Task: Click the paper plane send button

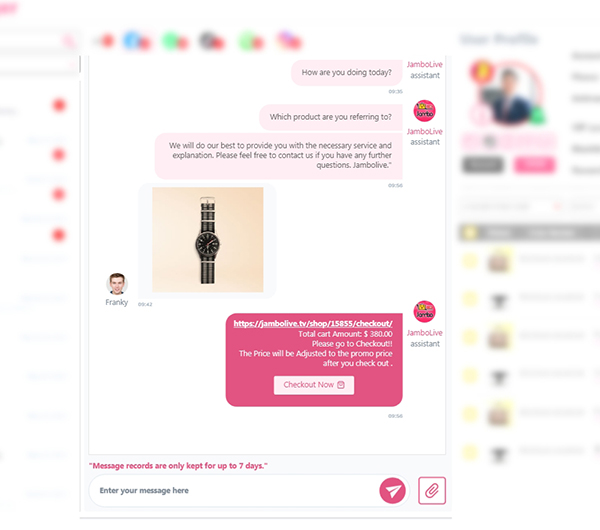Action: point(392,491)
